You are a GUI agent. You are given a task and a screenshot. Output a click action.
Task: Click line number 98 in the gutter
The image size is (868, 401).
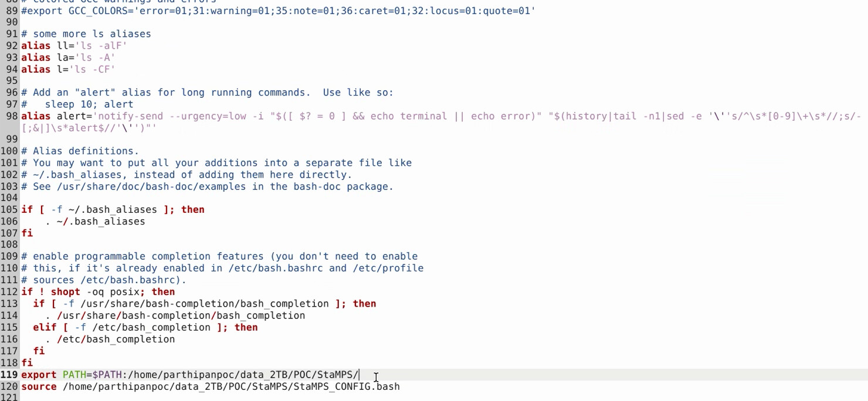tap(12, 116)
